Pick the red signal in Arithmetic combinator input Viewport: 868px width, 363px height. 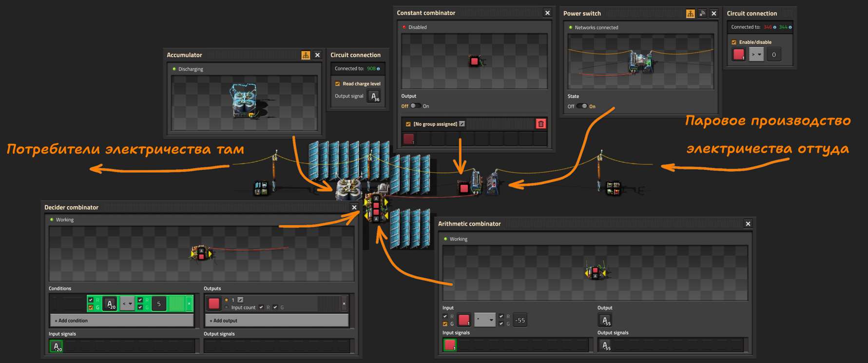tap(464, 320)
